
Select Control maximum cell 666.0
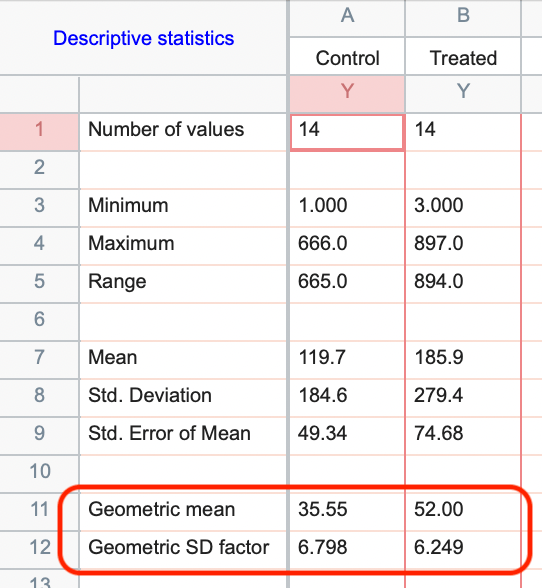(x=347, y=246)
